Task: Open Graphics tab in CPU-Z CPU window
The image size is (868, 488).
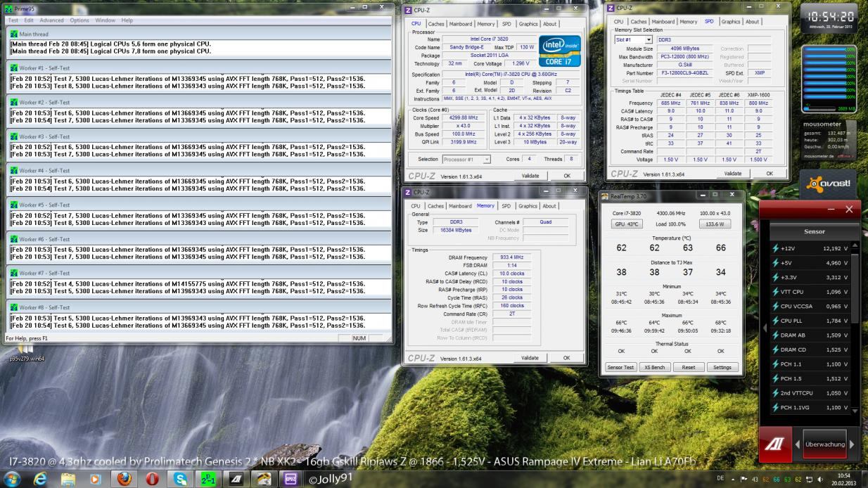Action: point(527,24)
